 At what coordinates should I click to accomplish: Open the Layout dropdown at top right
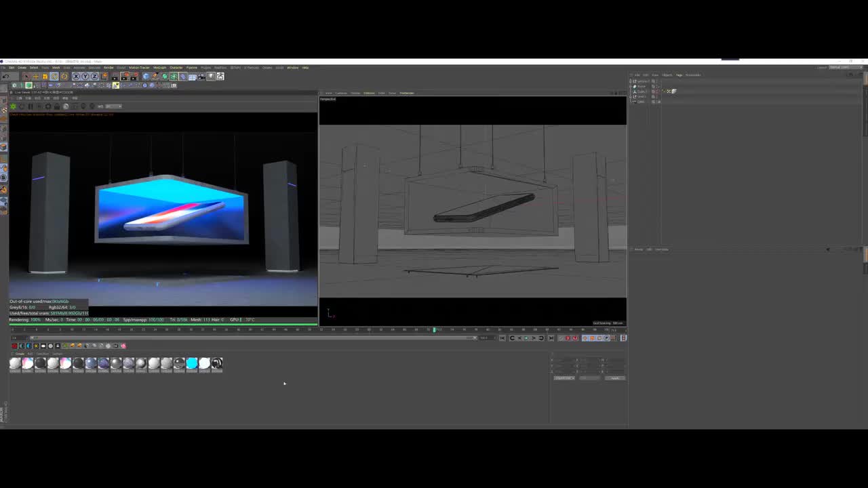(844, 67)
